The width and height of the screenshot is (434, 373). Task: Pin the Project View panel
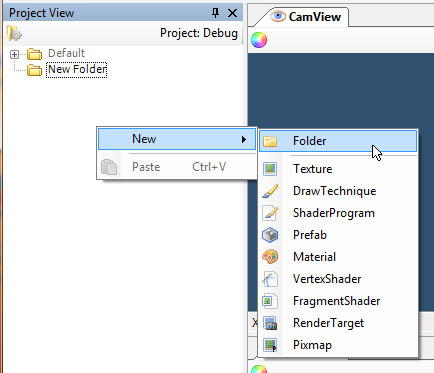point(215,13)
